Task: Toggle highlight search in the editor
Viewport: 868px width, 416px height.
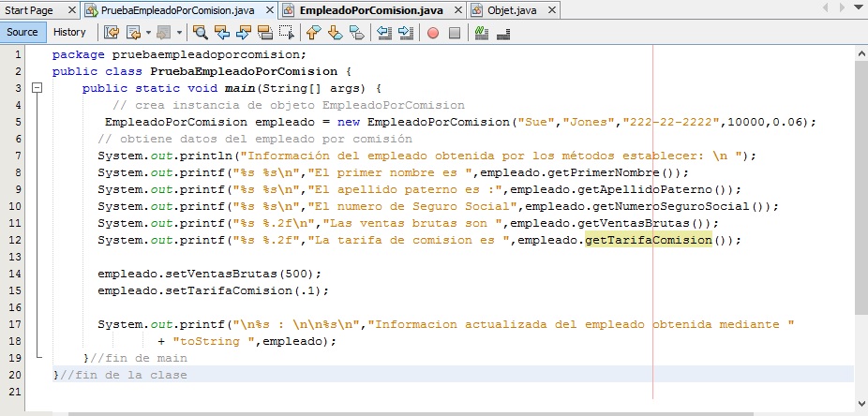Action: 265,33
